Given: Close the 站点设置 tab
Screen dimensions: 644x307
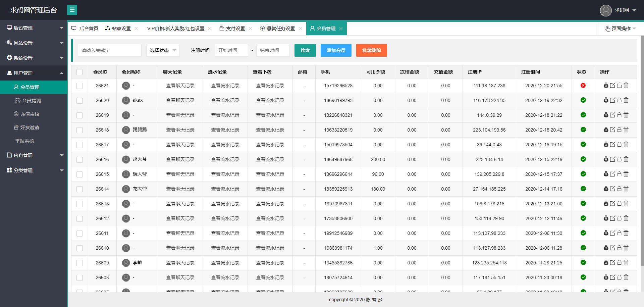Looking at the screenshot, I should (x=136, y=29).
